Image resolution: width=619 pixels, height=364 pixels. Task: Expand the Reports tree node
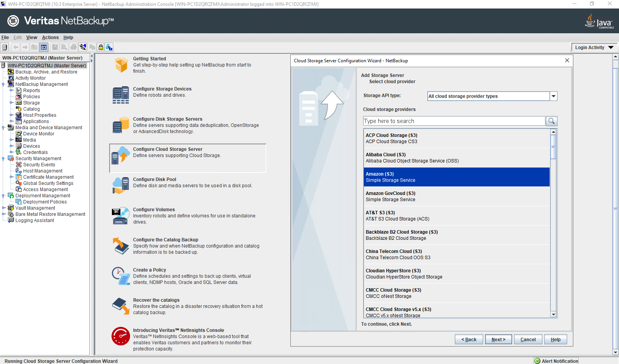coord(11,91)
